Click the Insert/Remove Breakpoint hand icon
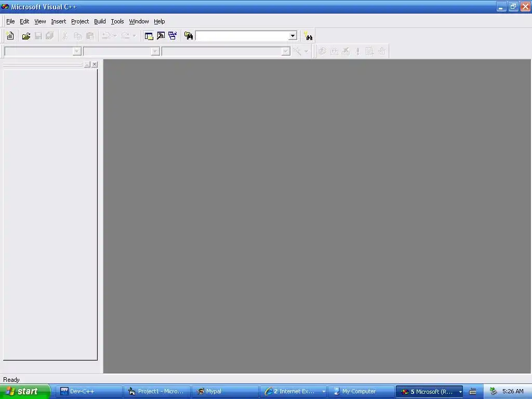532x399 pixels. [382, 51]
